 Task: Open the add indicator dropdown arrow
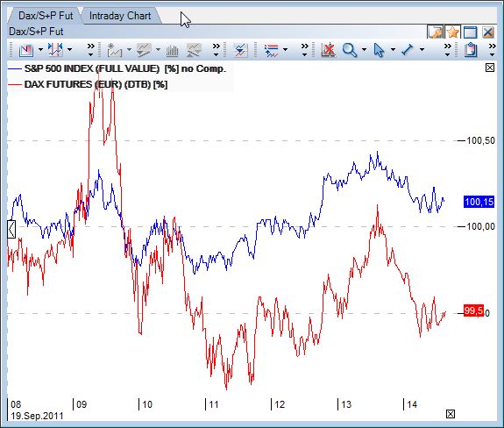click(129, 50)
